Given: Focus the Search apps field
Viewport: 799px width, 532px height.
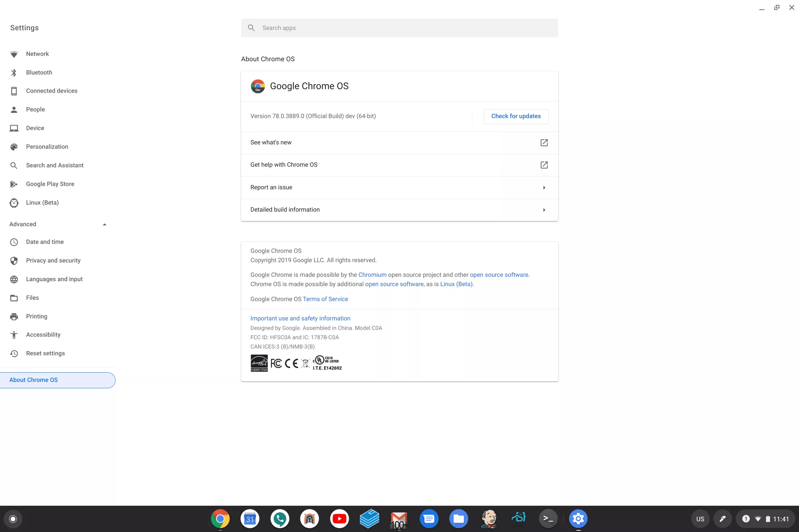Looking at the screenshot, I should (399, 28).
